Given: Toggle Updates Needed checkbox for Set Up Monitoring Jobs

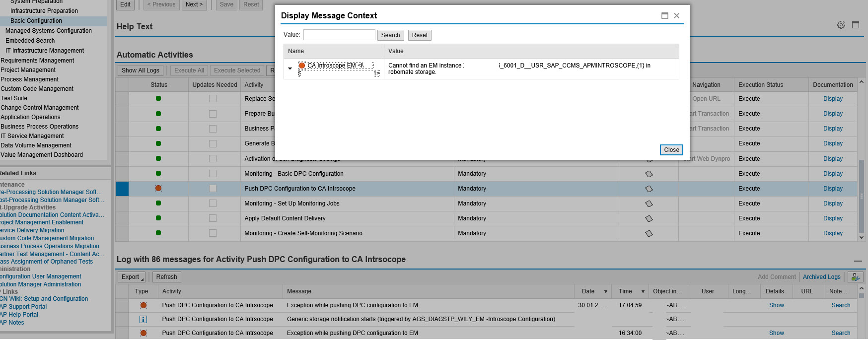Looking at the screenshot, I should (x=213, y=203).
